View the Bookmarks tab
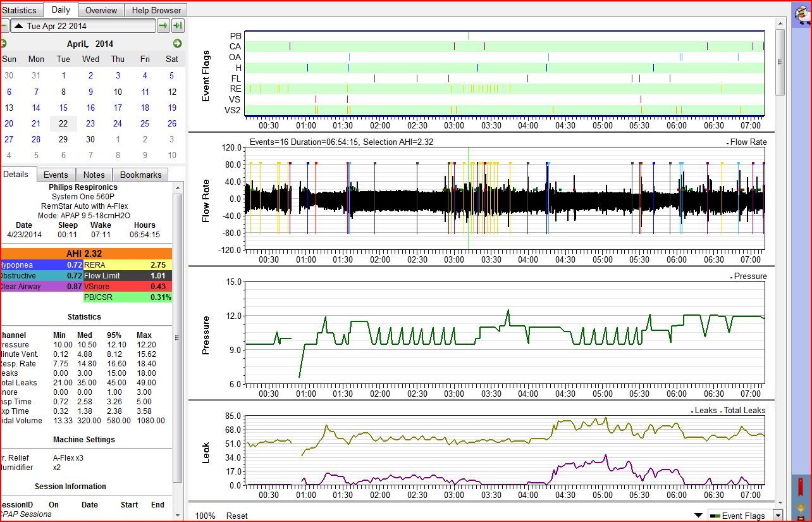 tap(140, 175)
